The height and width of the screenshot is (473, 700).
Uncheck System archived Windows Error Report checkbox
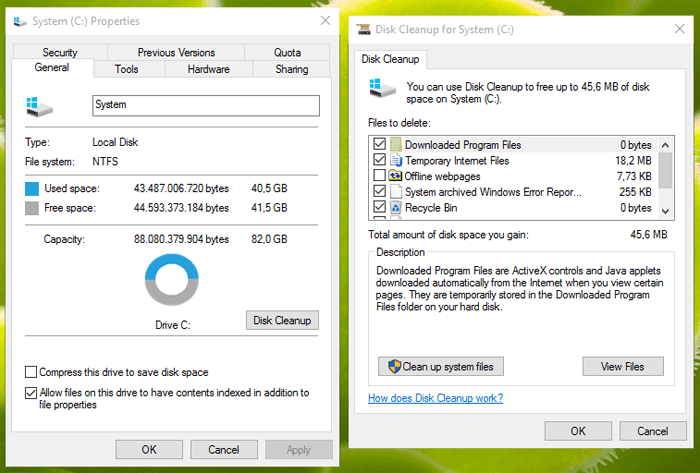379,191
